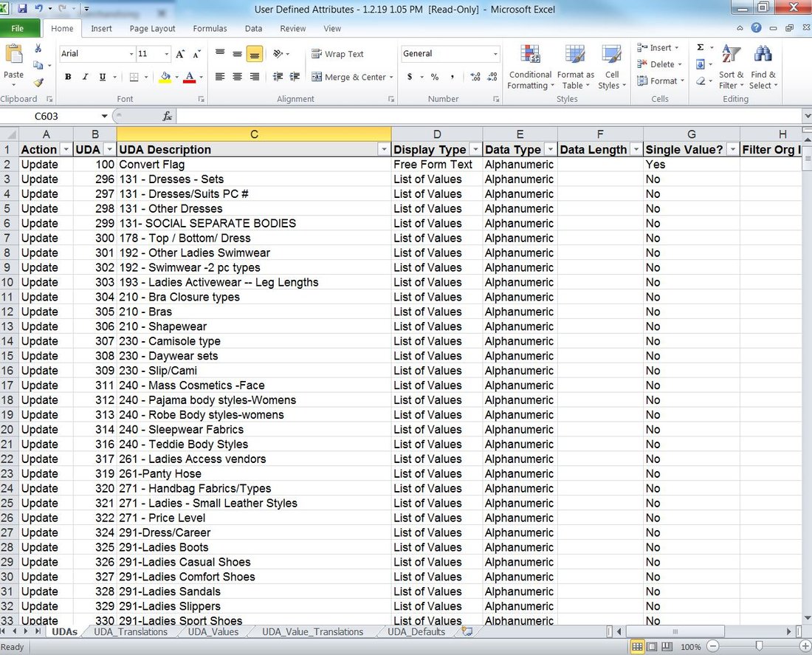Toggle Align Text Left
This screenshot has width=812, height=655.
tap(220, 77)
